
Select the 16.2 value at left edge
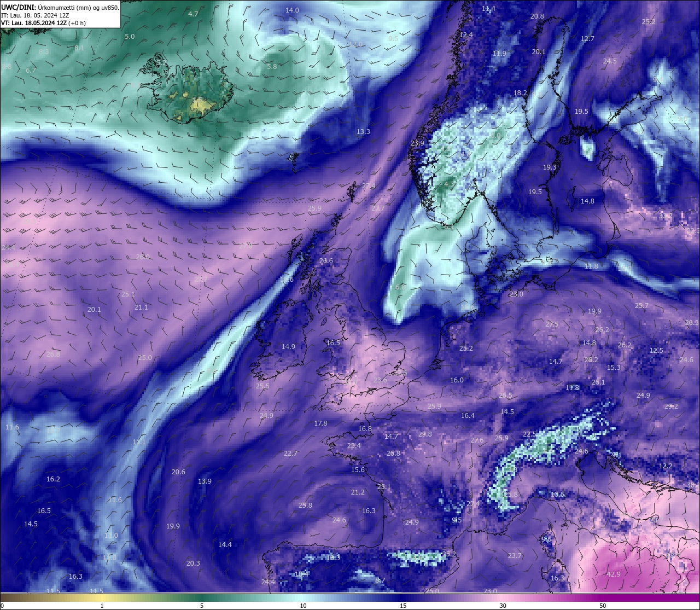pos(53,479)
